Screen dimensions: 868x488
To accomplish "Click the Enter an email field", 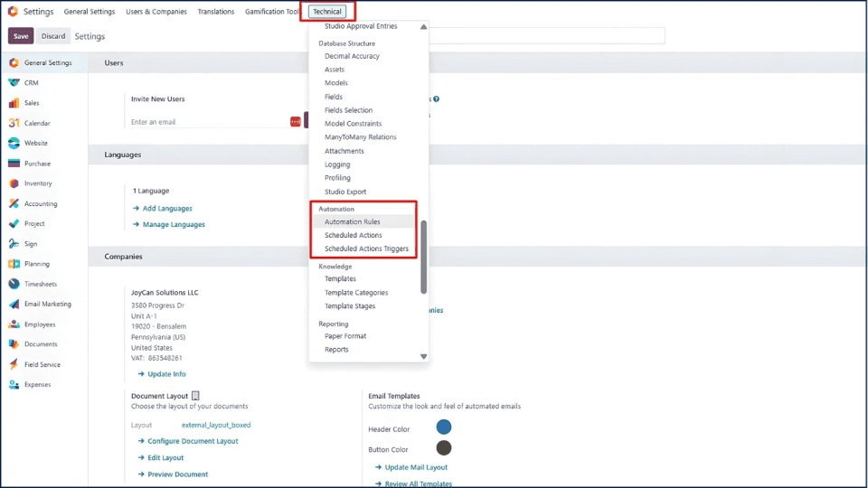I will [x=209, y=122].
